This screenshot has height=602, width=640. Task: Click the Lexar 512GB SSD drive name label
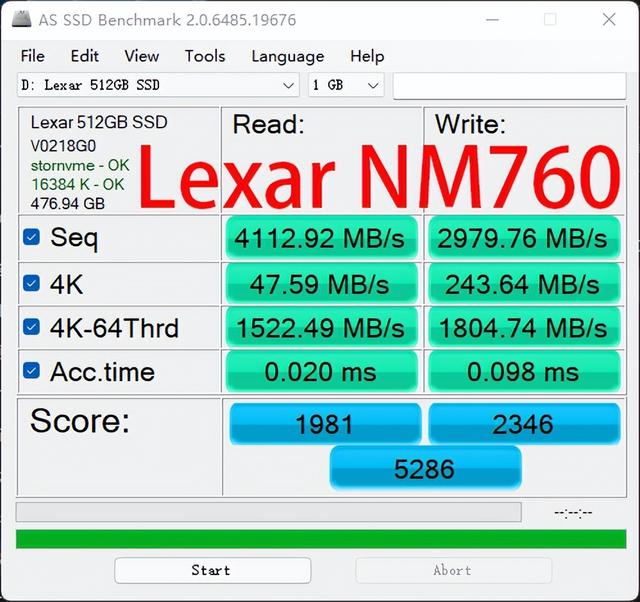pos(99,122)
